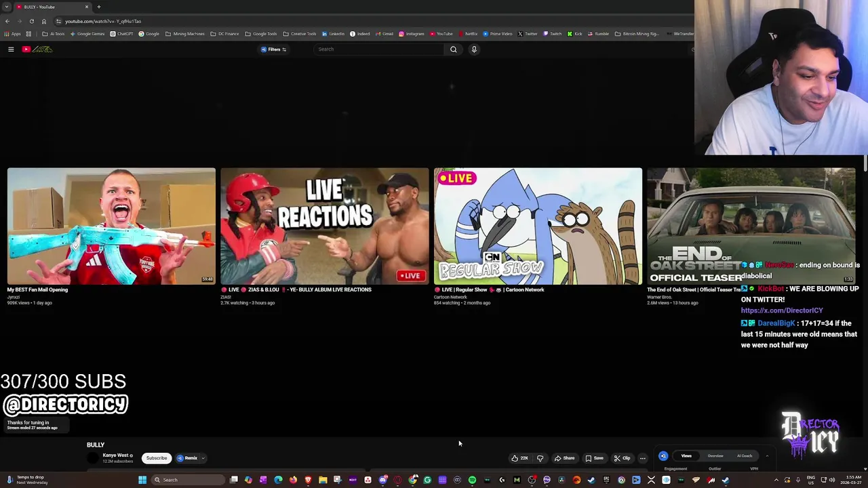Activate voice search microphone icon
This screenshot has width=868, height=488.
pyautogui.click(x=474, y=49)
